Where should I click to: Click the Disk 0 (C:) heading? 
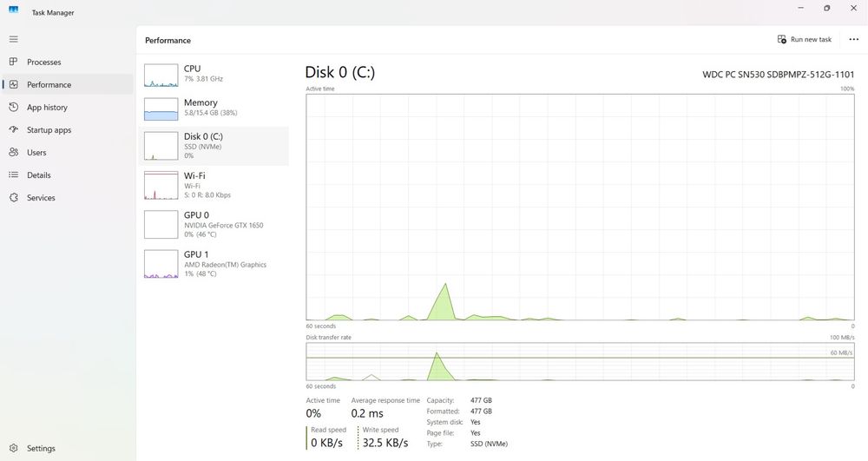[x=340, y=72]
